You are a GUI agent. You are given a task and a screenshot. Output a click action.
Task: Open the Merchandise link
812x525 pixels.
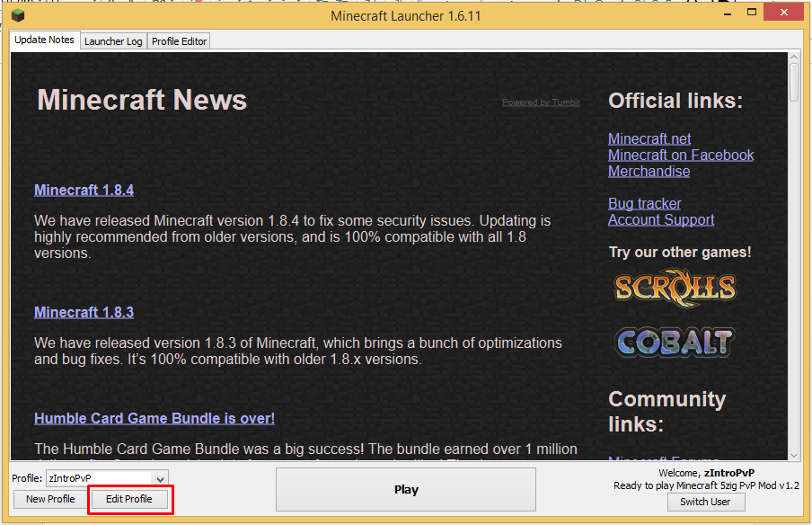coord(649,171)
